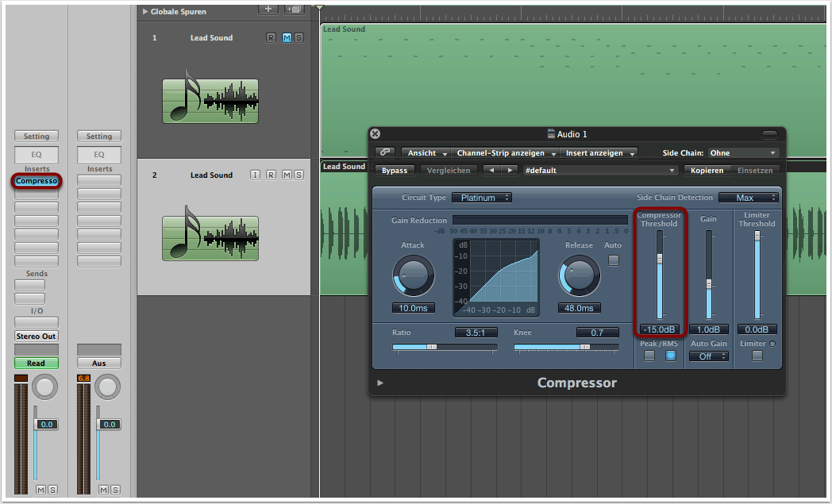Viewport: 832px width, 504px height.
Task: Go to the previous preset with left arrow
Action: (491, 170)
